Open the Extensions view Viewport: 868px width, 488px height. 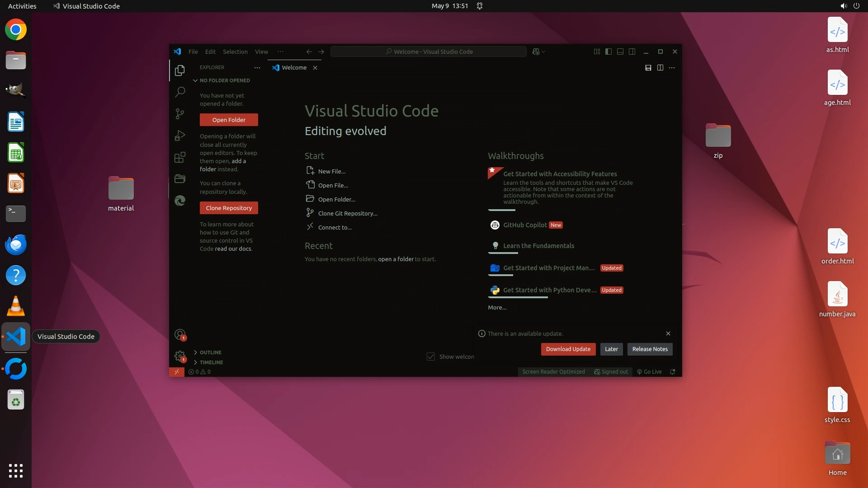pos(180,157)
